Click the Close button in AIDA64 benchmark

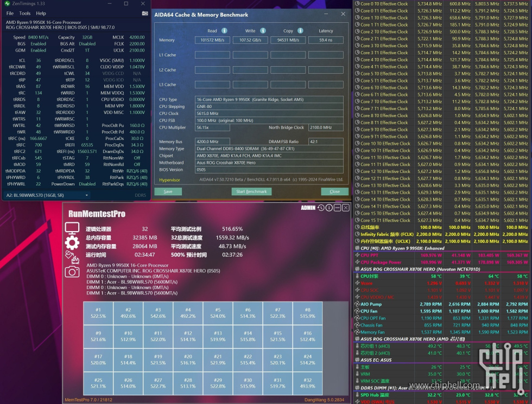(334, 191)
